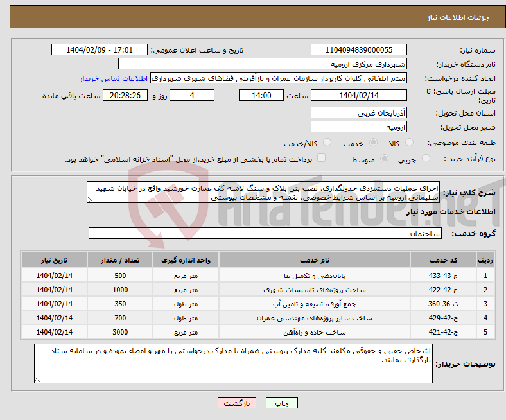506x420 pixels.
Task: Click the توضیحات خریدار buyer notes textbox
Action: pos(233,363)
